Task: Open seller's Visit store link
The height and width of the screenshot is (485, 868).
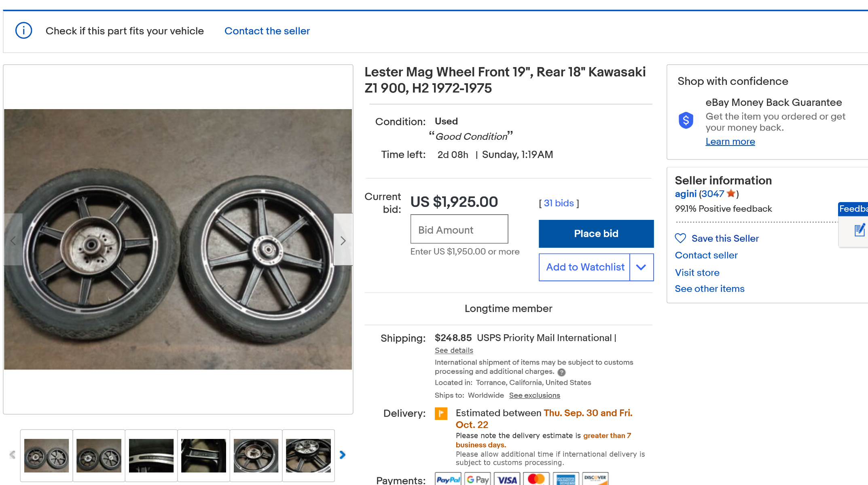Action: point(697,273)
